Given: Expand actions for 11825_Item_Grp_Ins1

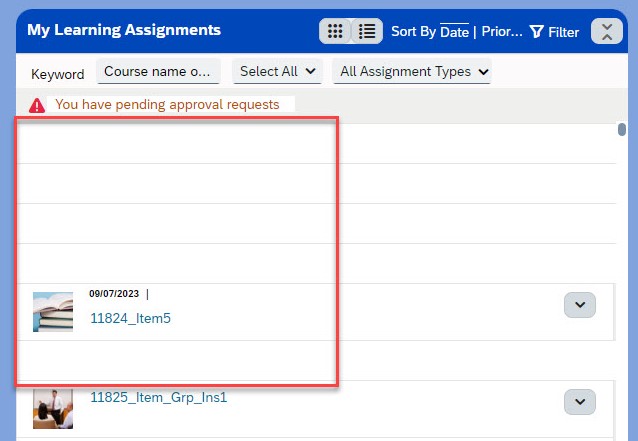Looking at the screenshot, I should pyautogui.click(x=580, y=402).
